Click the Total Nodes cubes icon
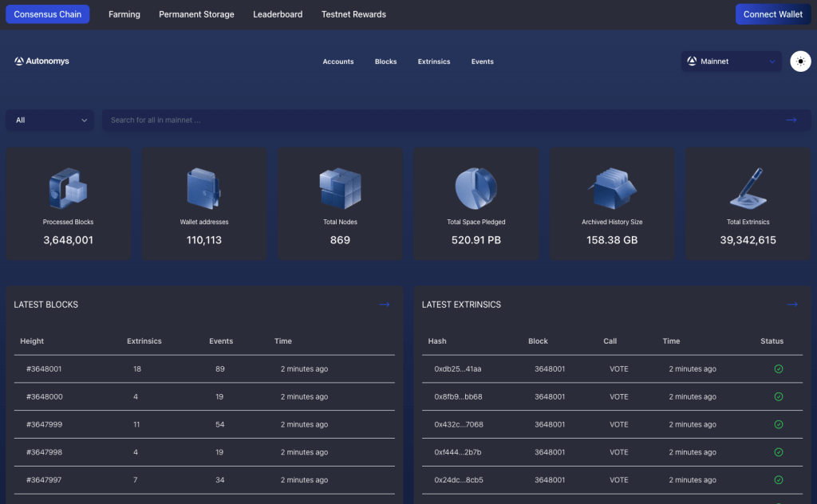 click(x=340, y=189)
